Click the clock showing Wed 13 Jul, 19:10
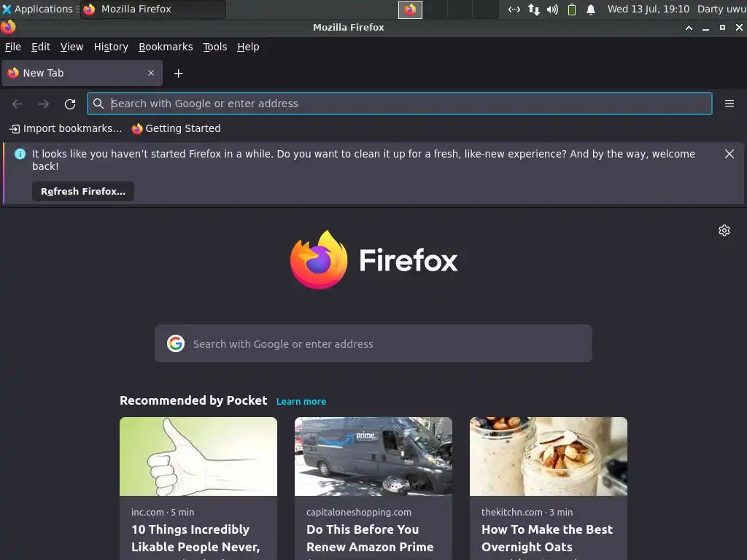 [x=648, y=9]
